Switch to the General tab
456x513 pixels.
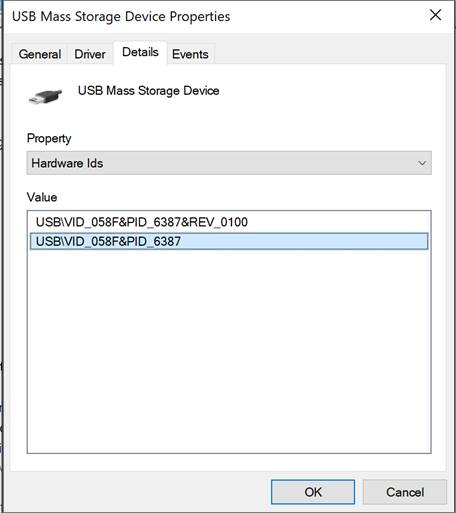[40, 54]
